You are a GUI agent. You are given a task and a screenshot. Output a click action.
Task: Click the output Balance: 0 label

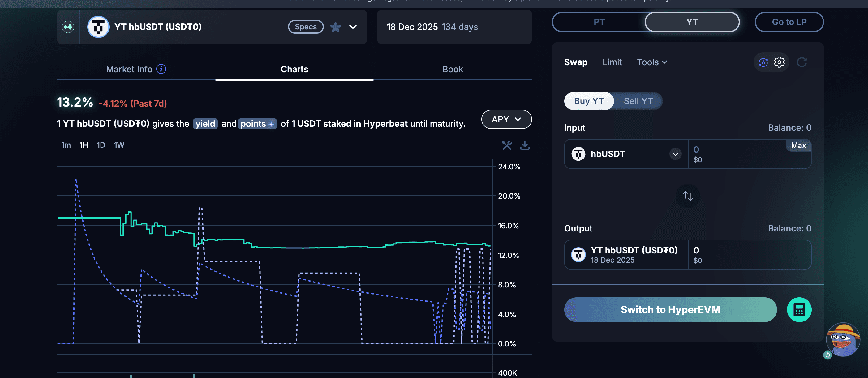(789, 228)
